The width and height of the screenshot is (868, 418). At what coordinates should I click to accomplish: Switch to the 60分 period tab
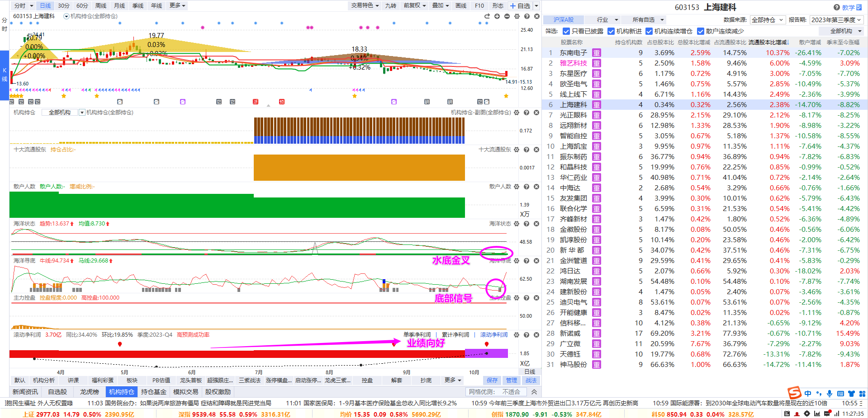(82, 5)
